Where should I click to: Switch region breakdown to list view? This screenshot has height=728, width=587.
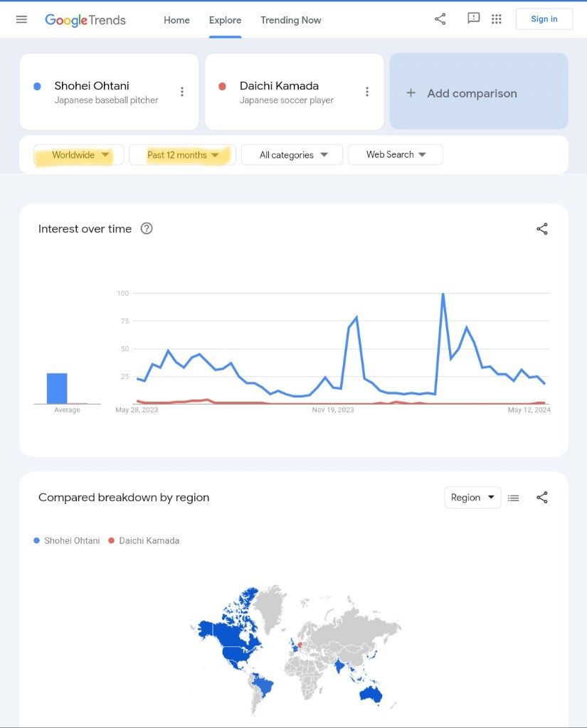(x=514, y=498)
